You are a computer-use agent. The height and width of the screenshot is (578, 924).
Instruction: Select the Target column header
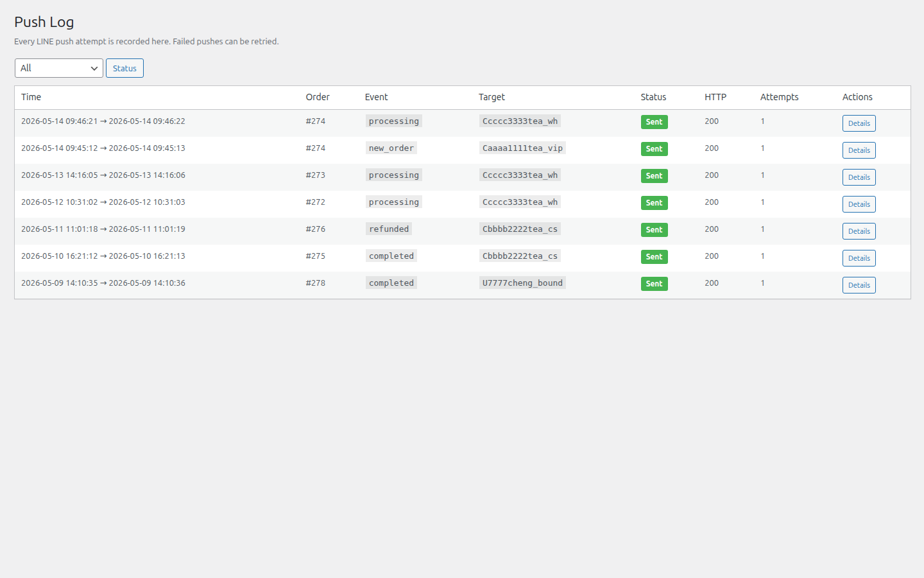coord(492,97)
